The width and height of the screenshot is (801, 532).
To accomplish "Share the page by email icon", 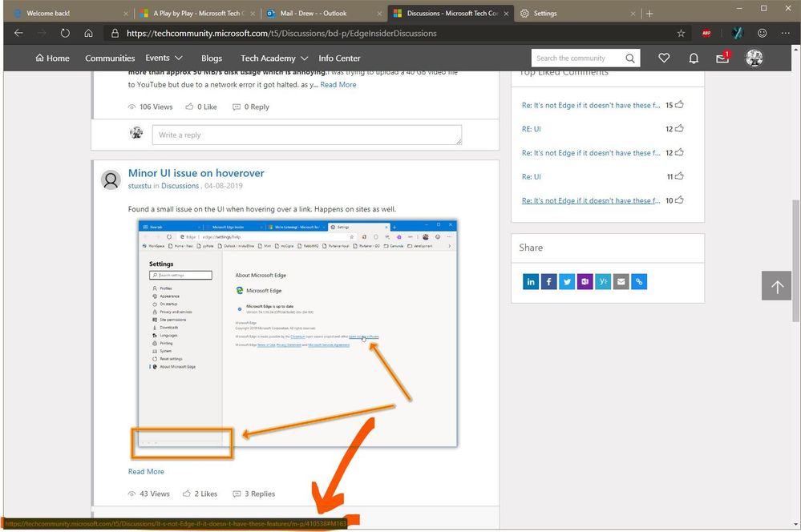I will (x=621, y=281).
